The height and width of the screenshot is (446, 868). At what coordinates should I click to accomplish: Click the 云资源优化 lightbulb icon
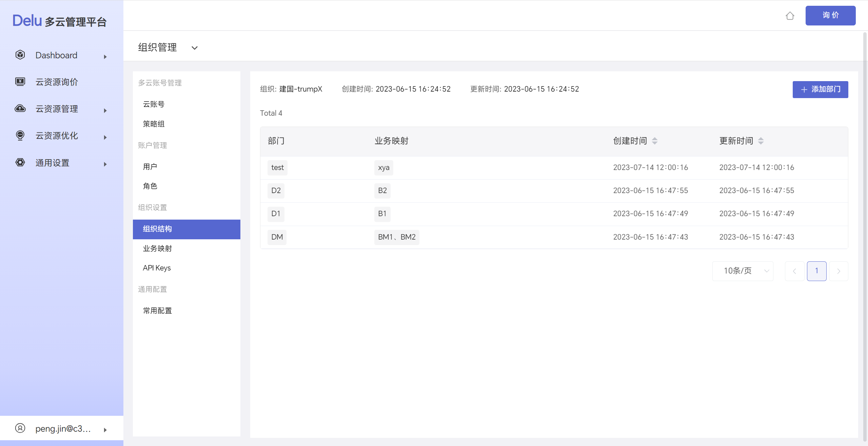[20, 135]
